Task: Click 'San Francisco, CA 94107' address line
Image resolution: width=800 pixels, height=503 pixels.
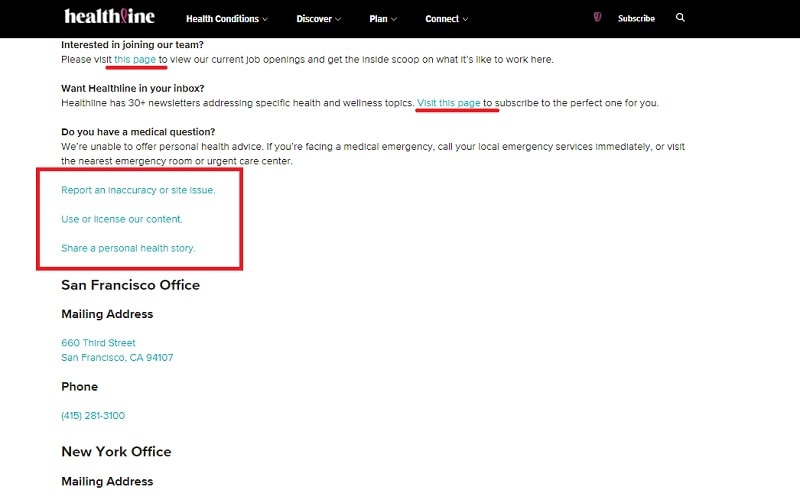Action: tap(117, 357)
